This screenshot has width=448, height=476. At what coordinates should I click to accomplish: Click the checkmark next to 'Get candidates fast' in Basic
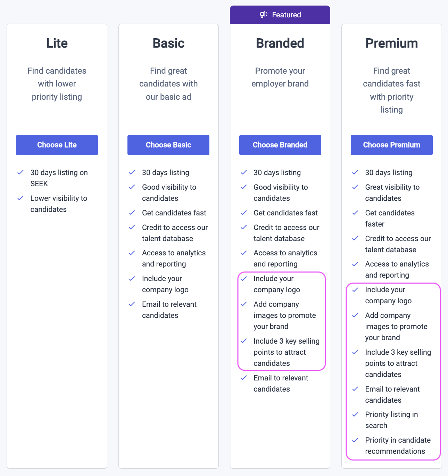tap(132, 213)
